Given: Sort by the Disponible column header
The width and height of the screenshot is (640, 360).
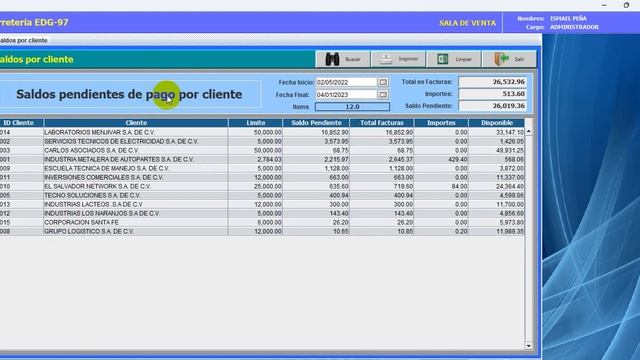Looking at the screenshot, I should tap(497, 123).
